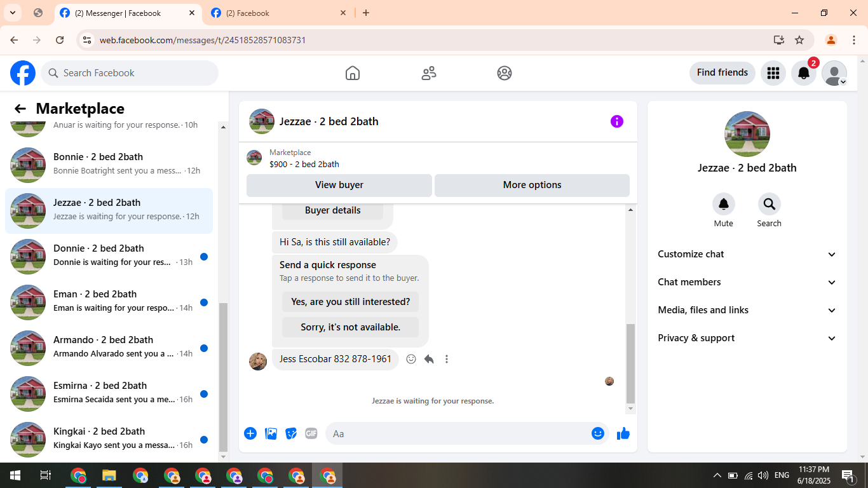Open the emoji picker in message box
Viewport: 868px width, 488px height.
point(598,433)
